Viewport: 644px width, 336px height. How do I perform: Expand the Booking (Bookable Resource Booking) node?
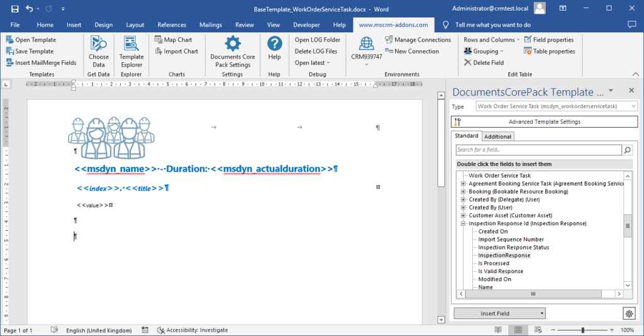click(463, 191)
